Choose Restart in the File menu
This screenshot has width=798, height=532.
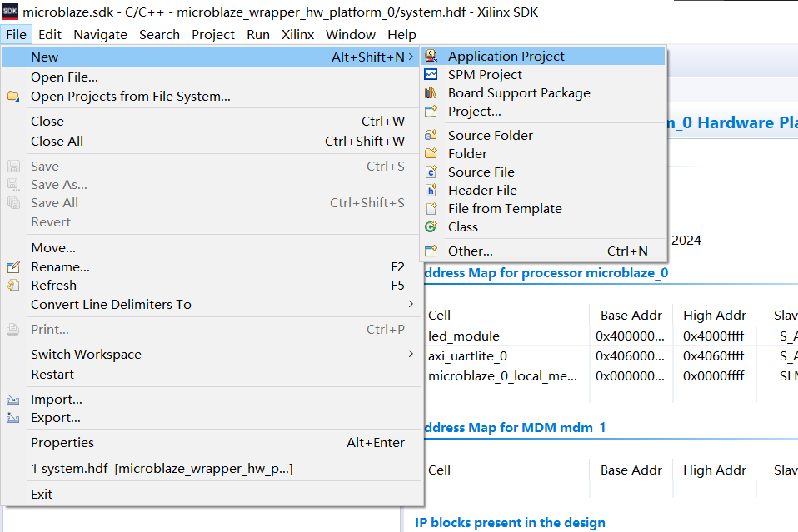click(x=52, y=375)
